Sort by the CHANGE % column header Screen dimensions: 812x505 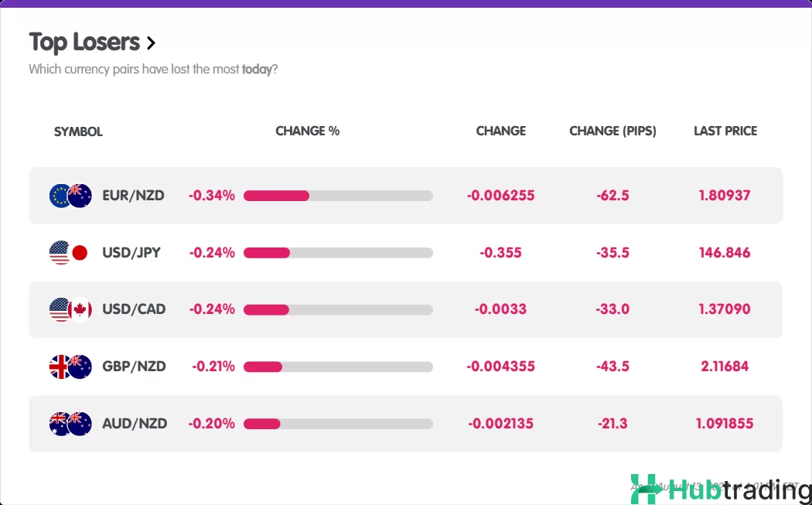point(307,131)
